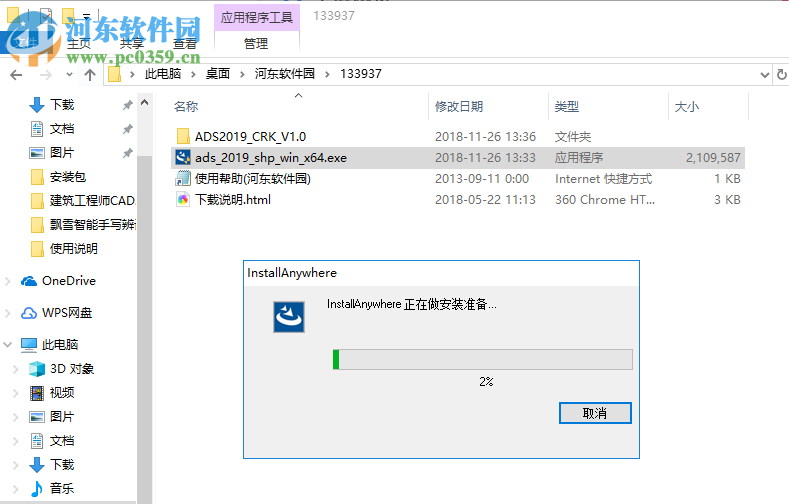The image size is (789, 504).
Task: Cancel the InstallAnywhere setup with 取消
Action: pos(595,413)
